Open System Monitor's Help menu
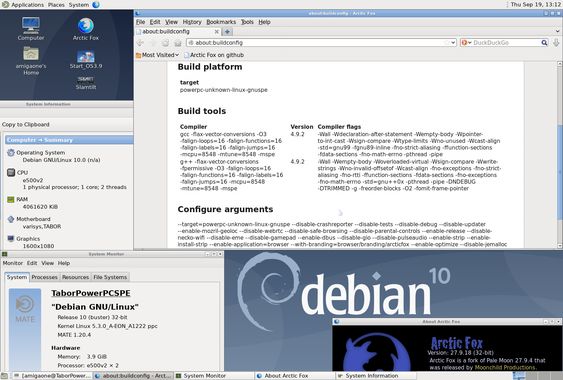The width and height of the screenshot is (563, 380). (x=64, y=263)
